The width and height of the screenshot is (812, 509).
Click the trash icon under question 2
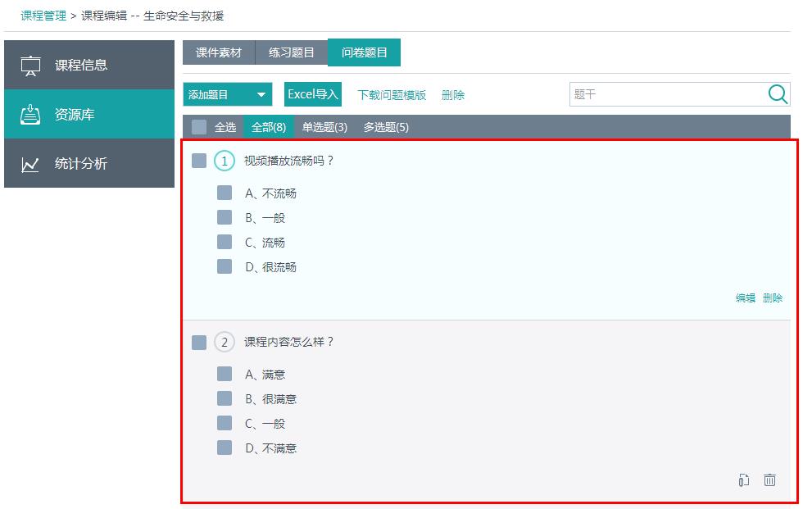(769, 480)
